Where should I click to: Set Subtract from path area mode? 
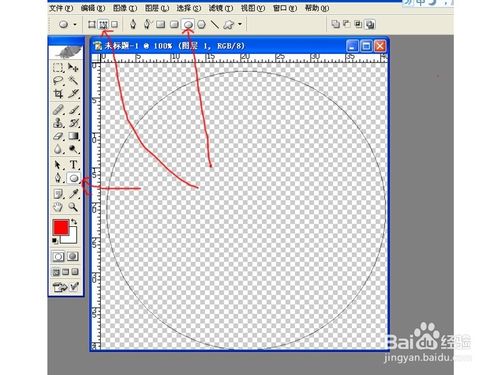coord(347,24)
